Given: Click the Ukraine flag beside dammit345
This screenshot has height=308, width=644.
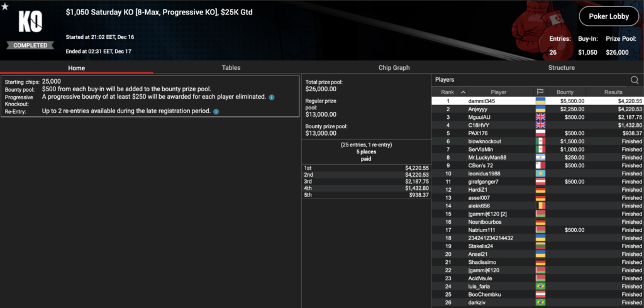Looking at the screenshot, I should [x=540, y=101].
